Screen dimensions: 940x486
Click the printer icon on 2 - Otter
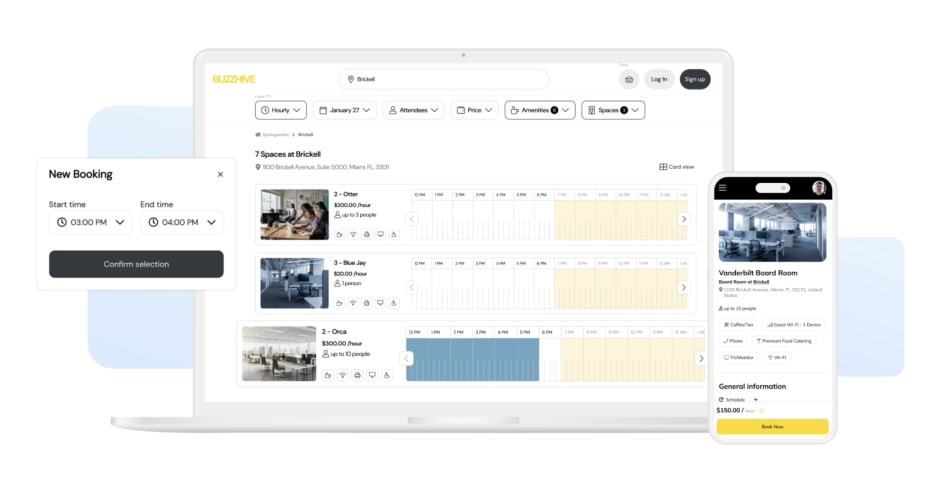pyautogui.click(x=367, y=234)
